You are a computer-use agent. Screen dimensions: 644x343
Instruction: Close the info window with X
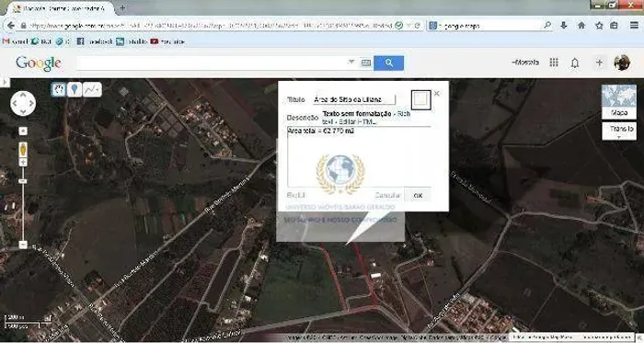click(437, 93)
